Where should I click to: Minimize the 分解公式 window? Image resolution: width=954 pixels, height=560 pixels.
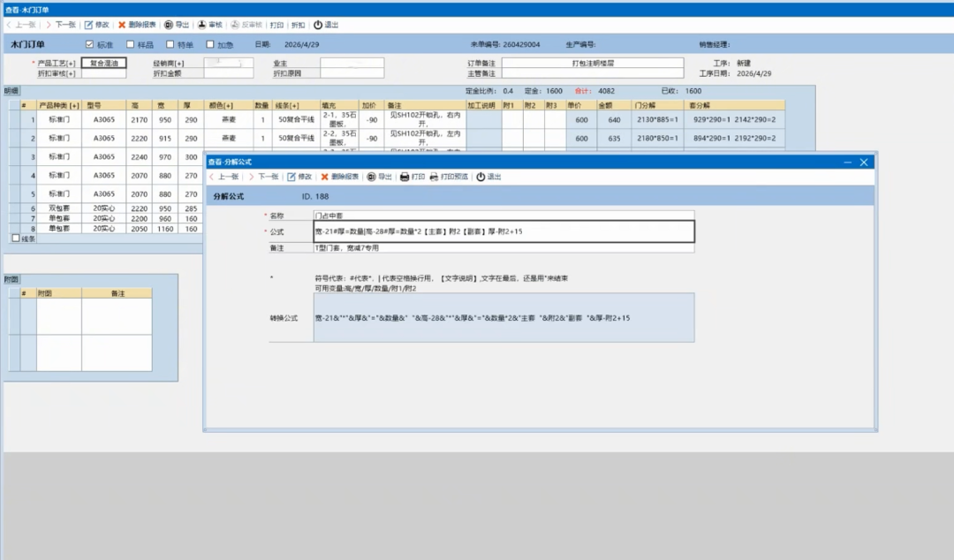coord(847,162)
